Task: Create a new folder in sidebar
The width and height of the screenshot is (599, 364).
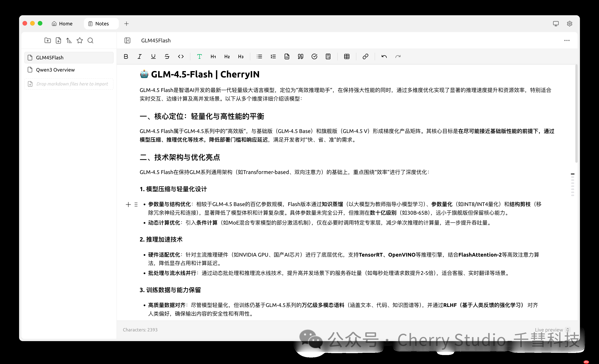Action: coord(48,40)
